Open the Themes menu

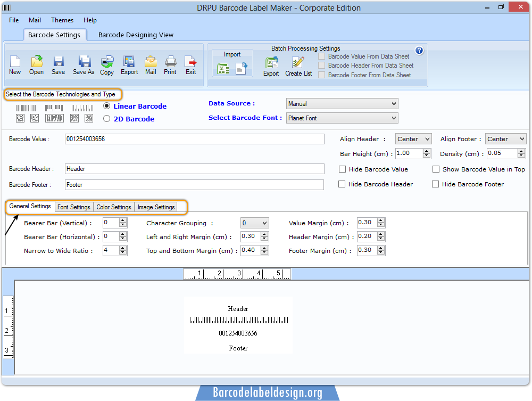pyautogui.click(x=62, y=20)
